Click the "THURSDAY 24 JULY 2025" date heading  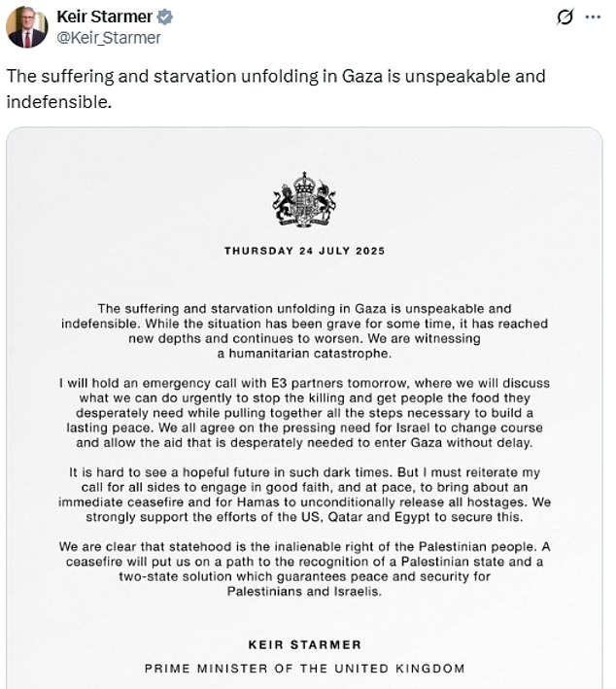pyautogui.click(x=304, y=251)
